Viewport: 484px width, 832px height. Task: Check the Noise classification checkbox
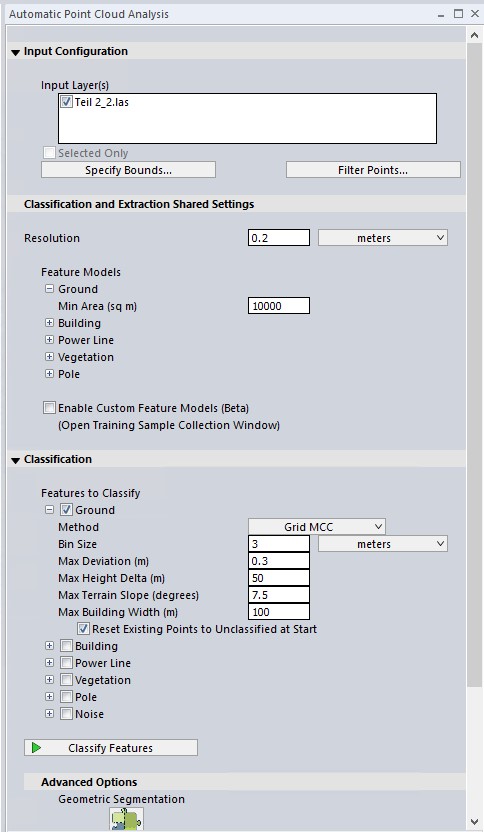(66, 714)
